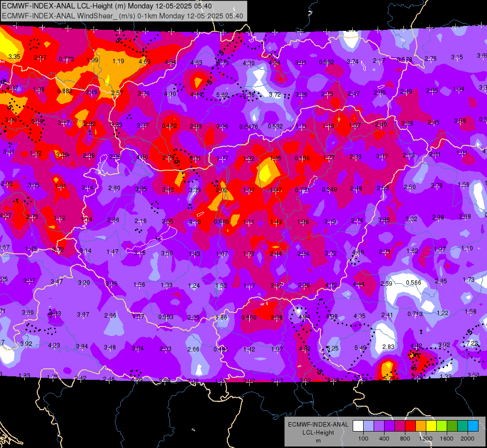Click the legend source label ECMWF-INDEX-ANAL
Viewport: 487px width, 448px height.
coord(318,425)
